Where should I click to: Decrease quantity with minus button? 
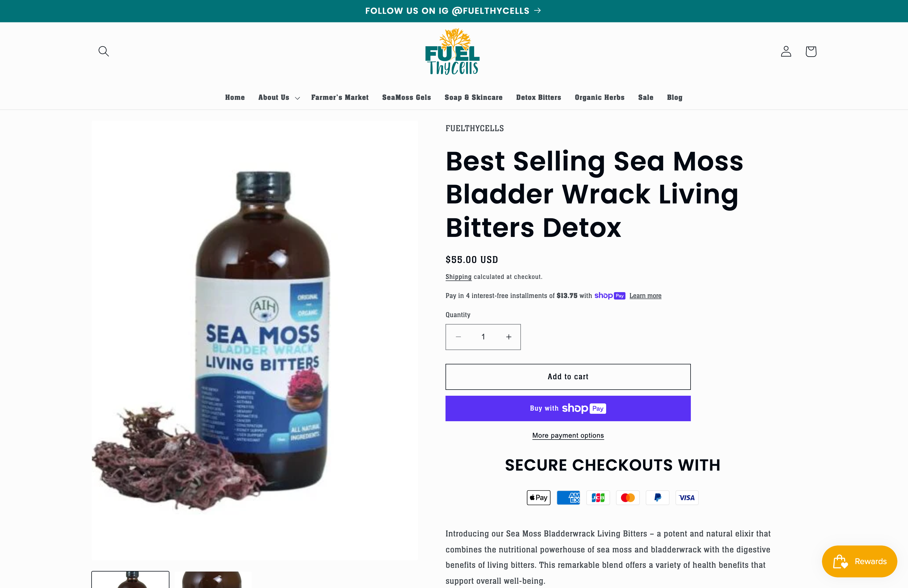click(458, 337)
